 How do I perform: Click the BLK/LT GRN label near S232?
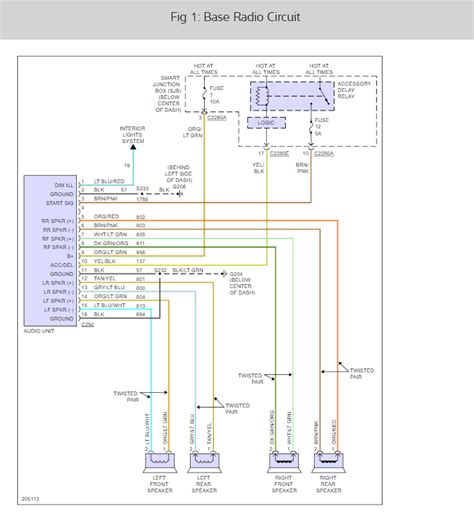click(188, 270)
